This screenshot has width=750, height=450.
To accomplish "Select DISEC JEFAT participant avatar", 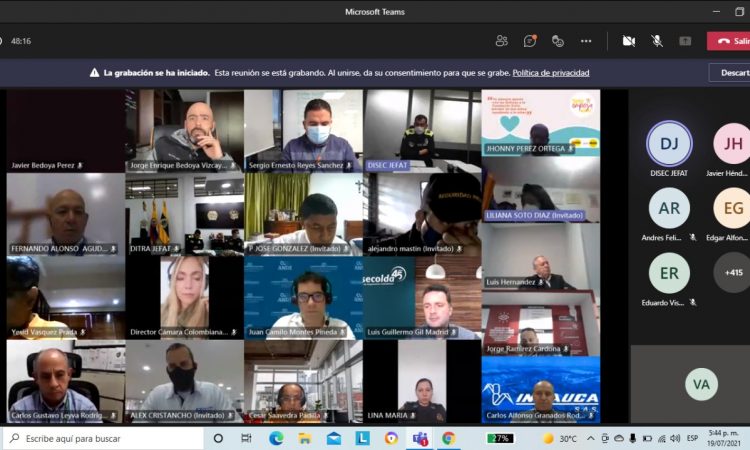I will [x=669, y=144].
